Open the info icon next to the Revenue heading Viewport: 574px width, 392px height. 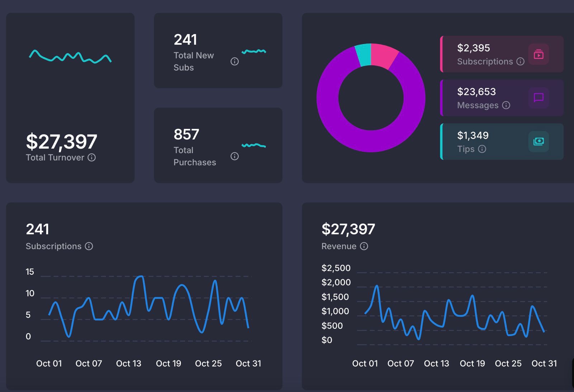tap(364, 246)
